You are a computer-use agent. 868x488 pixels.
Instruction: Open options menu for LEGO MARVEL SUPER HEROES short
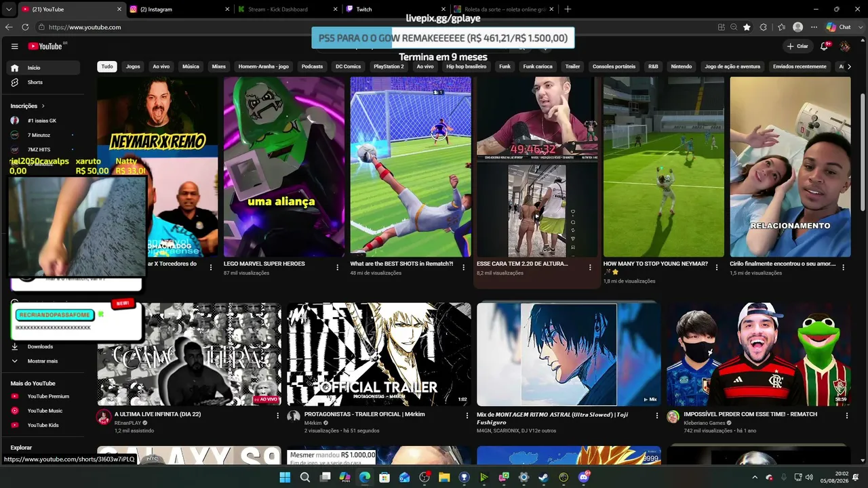tap(337, 268)
